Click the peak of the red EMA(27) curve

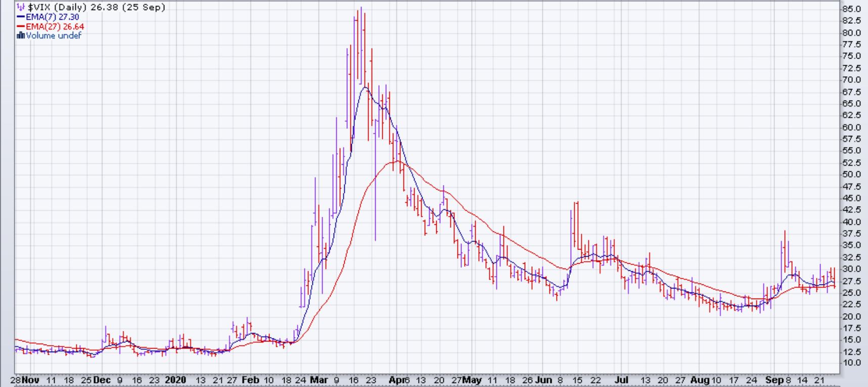coord(397,162)
